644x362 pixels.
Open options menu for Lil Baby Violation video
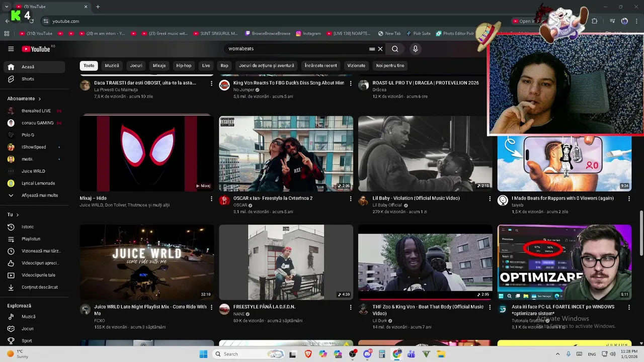point(490,199)
